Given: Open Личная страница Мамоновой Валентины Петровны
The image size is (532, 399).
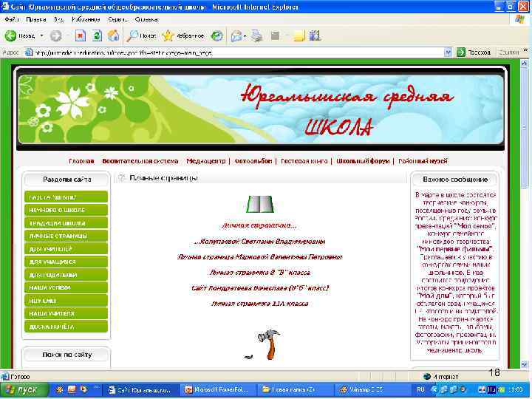Looking at the screenshot, I should coord(260,257).
